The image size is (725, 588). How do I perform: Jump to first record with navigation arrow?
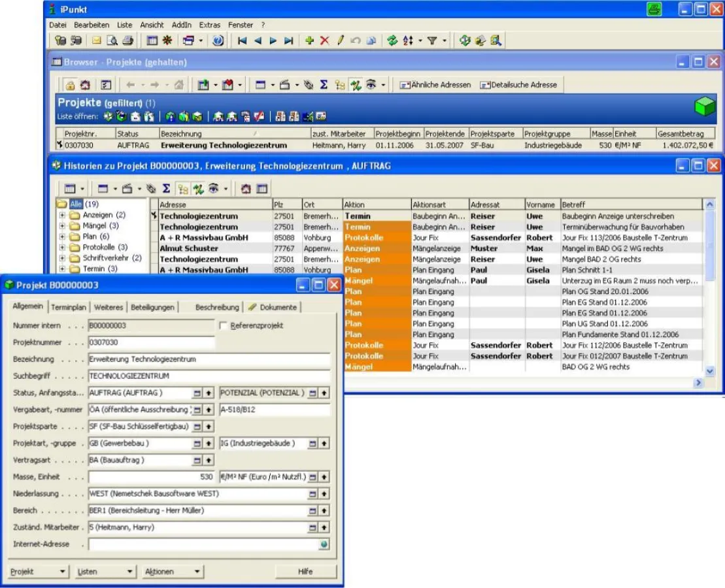[242, 41]
